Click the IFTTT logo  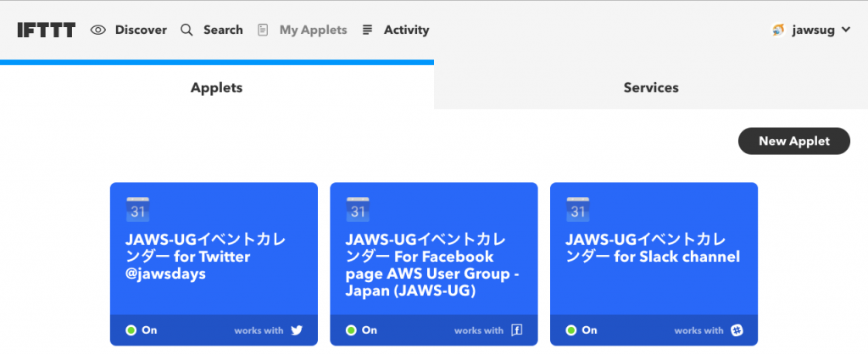pos(46,30)
